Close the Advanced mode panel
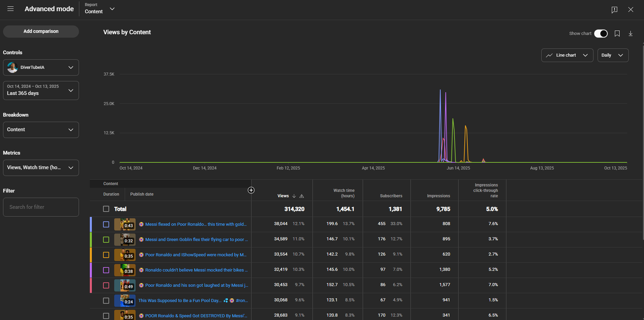The height and width of the screenshot is (320, 644). pyautogui.click(x=631, y=10)
